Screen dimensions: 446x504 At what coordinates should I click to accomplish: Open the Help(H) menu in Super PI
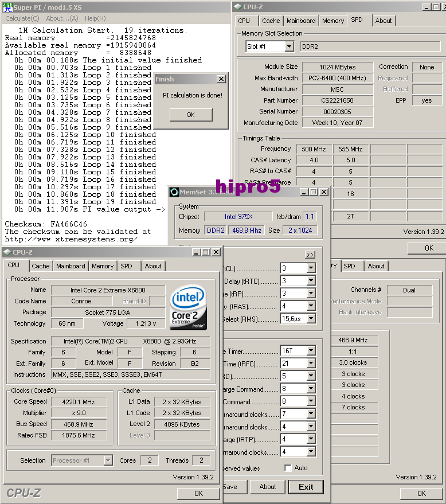(x=95, y=18)
